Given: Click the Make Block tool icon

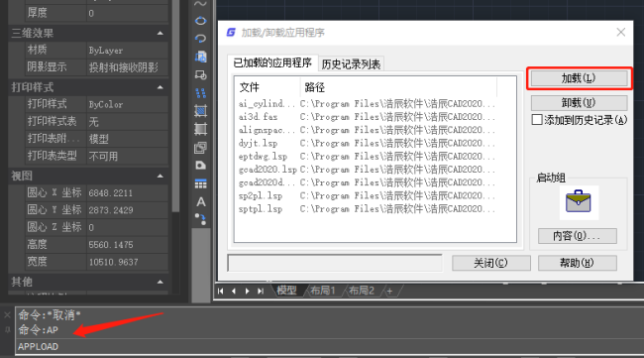Looking at the screenshot, I should click(200, 74).
